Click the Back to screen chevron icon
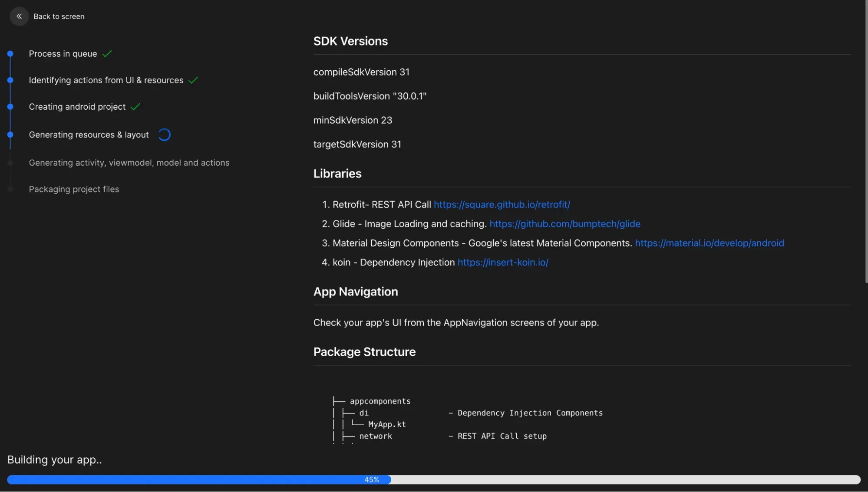This screenshot has height=492, width=868. [x=19, y=16]
